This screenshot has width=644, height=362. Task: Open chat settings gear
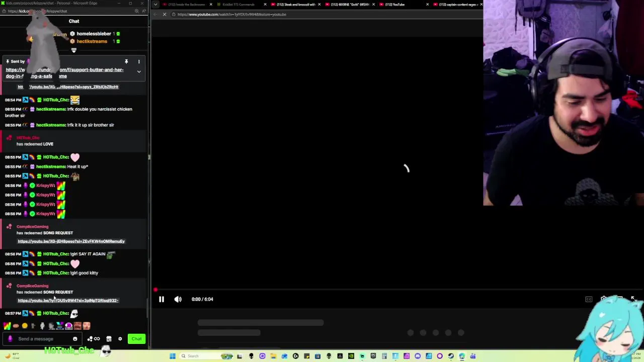[120, 339]
